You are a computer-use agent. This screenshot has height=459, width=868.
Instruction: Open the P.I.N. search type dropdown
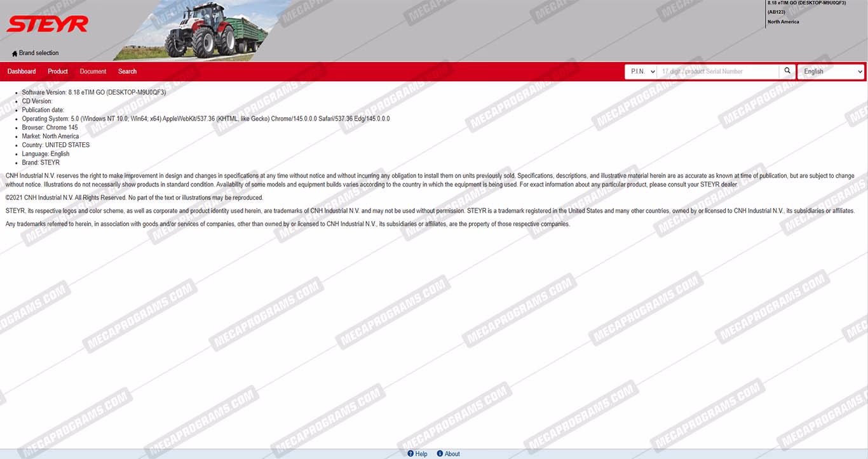click(x=641, y=72)
